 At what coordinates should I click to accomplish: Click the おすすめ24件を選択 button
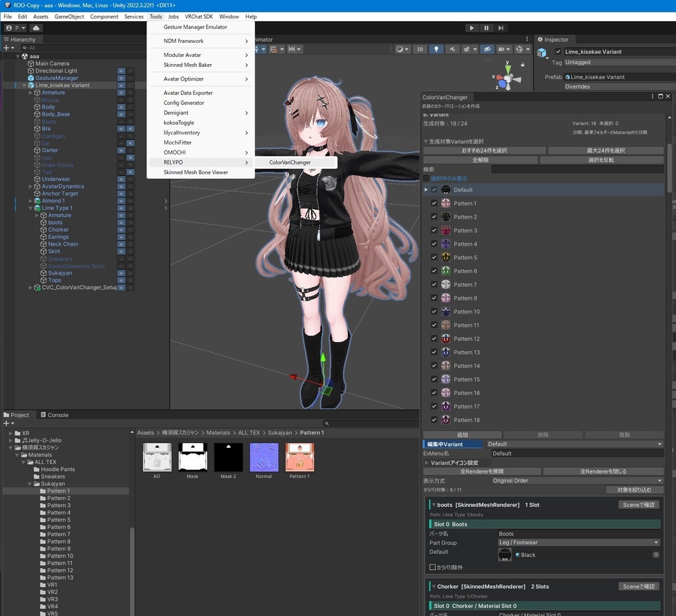[484, 151]
